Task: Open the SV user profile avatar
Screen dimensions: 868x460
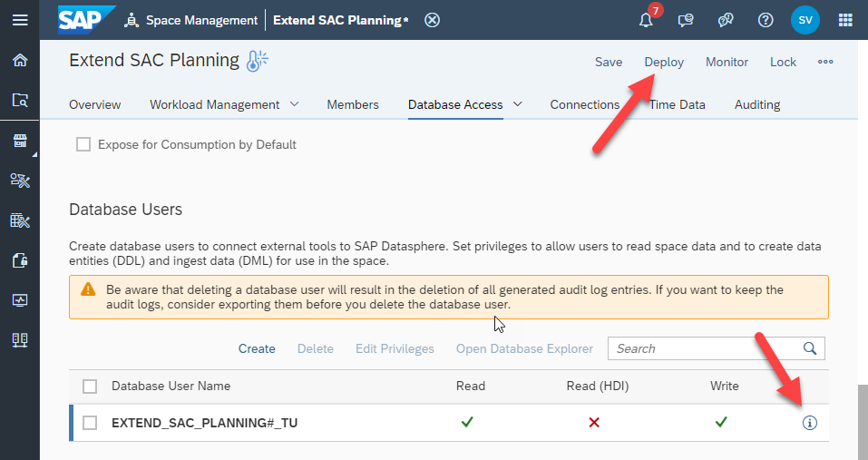Action: (x=805, y=20)
